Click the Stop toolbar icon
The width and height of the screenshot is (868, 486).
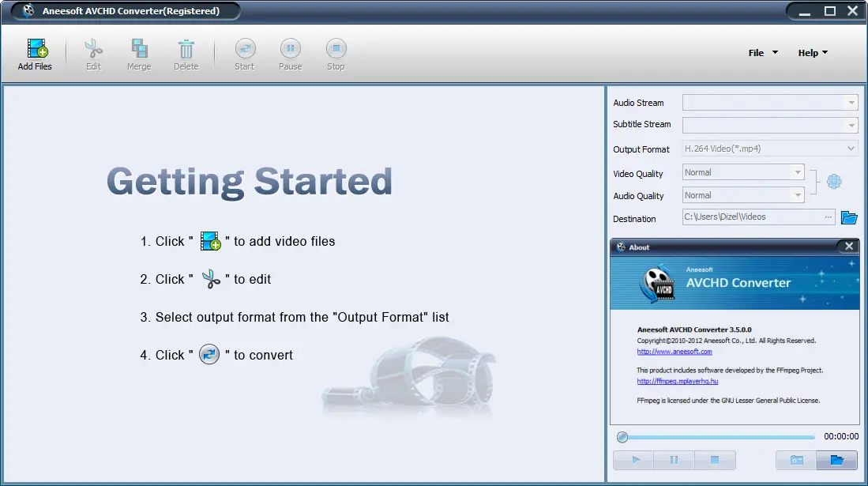[x=336, y=49]
